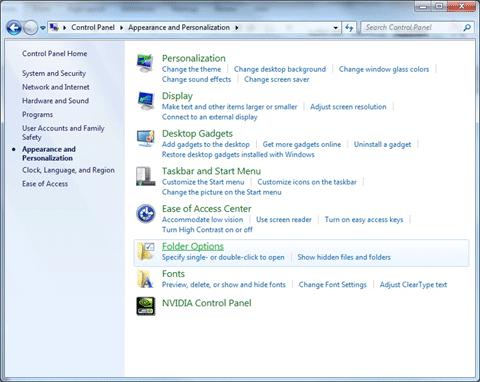Click Adjust screen resolution
480x382 pixels.
click(x=348, y=107)
